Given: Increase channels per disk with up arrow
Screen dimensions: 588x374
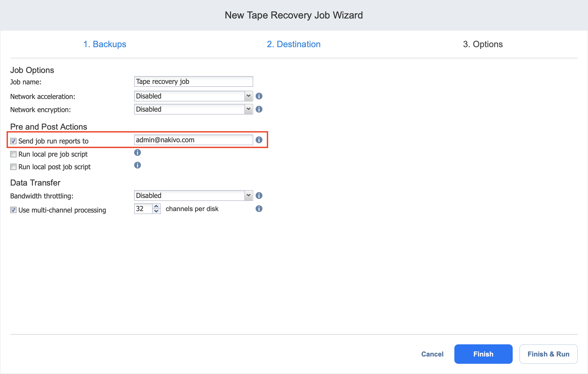Looking at the screenshot, I should (156, 206).
